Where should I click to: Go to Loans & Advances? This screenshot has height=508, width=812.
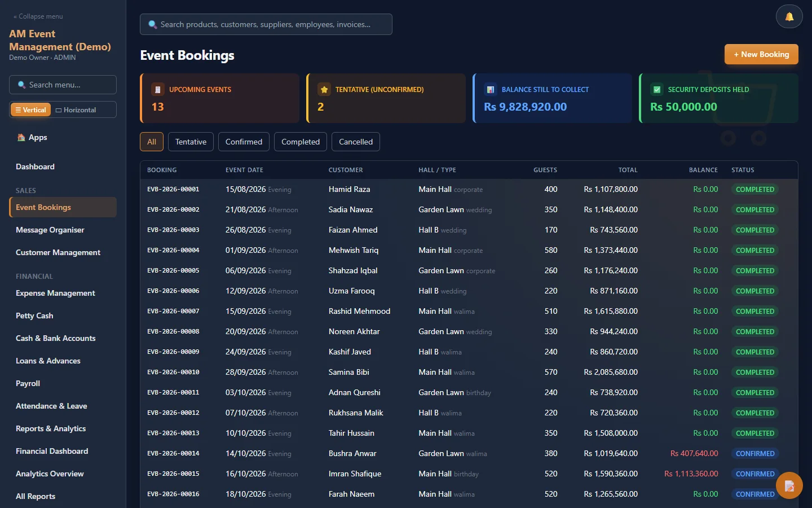[x=63, y=361]
